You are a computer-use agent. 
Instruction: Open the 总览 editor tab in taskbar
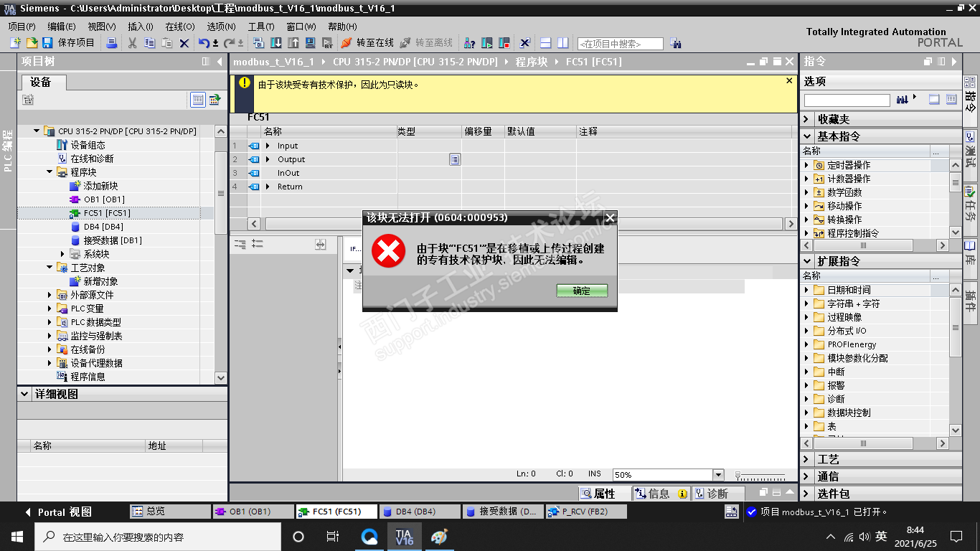(170, 512)
